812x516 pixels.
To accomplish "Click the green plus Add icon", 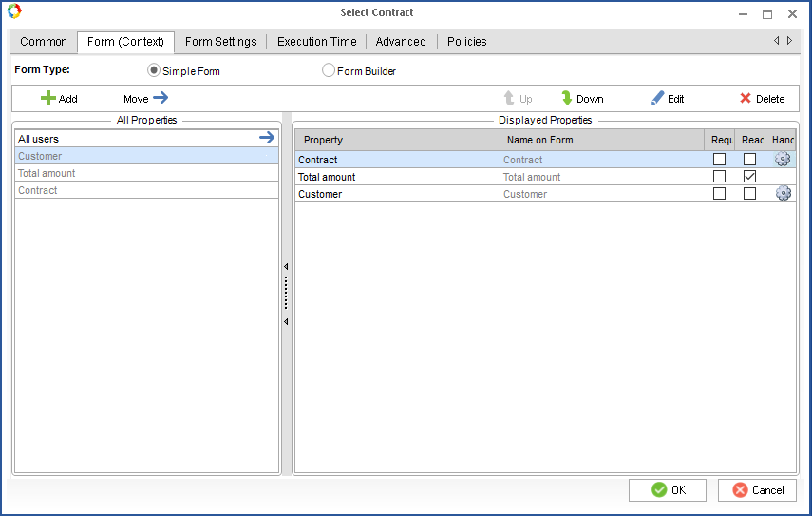I will pos(48,99).
